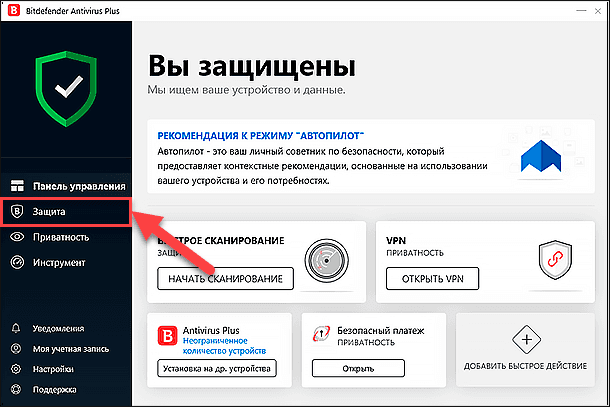Open the Панель управления menu item
Screen dimensions: 610x407
[66, 186]
